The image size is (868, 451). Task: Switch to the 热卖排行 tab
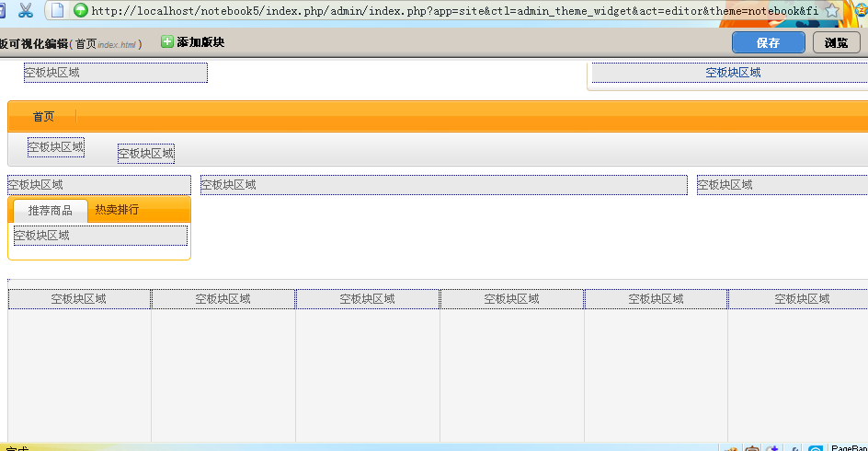[x=117, y=210]
